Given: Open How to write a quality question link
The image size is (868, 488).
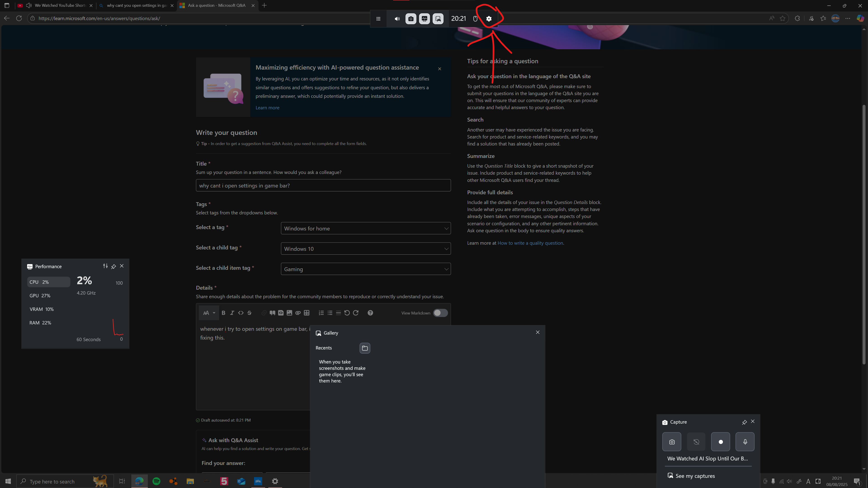Looking at the screenshot, I should (530, 243).
